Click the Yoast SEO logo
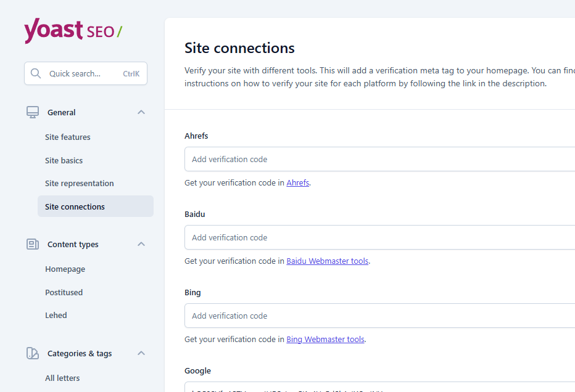Screen dimensions: 575x392 click(73, 31)
